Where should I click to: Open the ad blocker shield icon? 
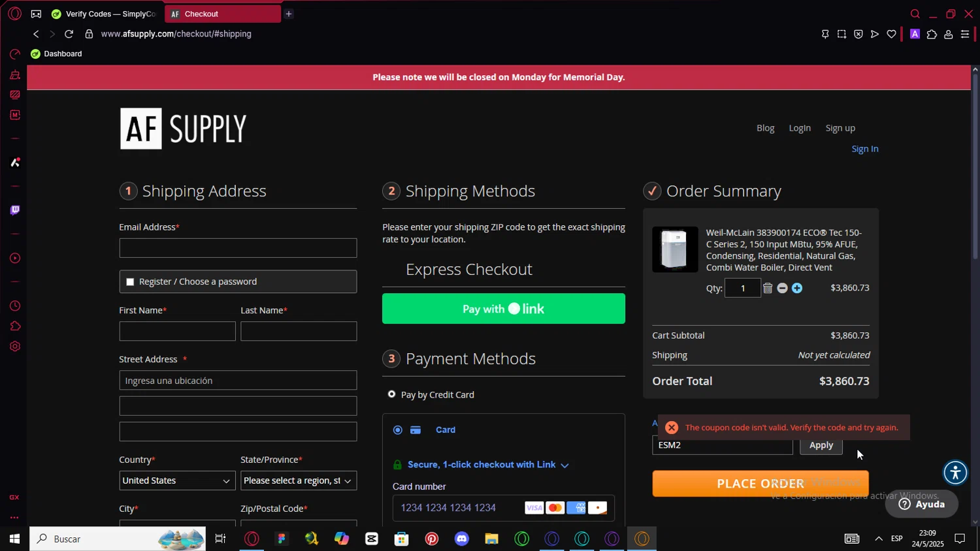click(x=858, y=35)
